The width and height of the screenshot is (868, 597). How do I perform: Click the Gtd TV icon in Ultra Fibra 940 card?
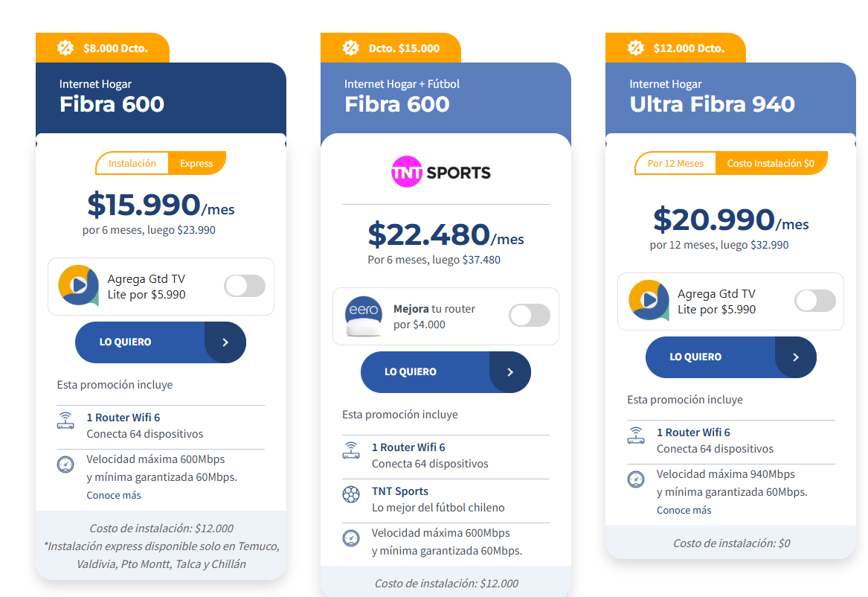point(649,300)
